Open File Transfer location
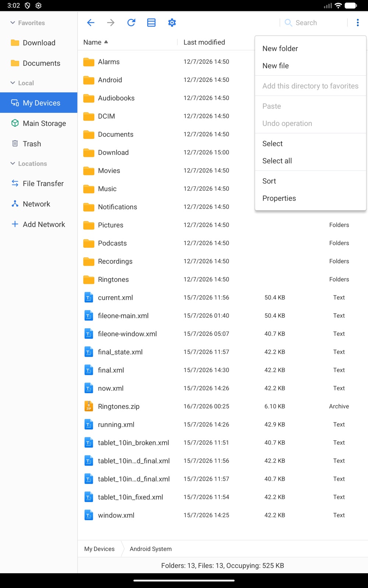The width and height of the screenshot is (368, 588). pos(39,183)
